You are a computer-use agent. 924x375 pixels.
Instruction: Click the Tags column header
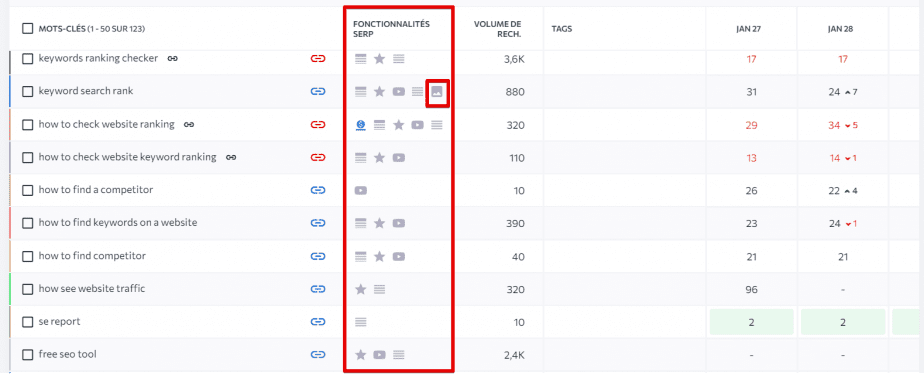tap(562, 28)
